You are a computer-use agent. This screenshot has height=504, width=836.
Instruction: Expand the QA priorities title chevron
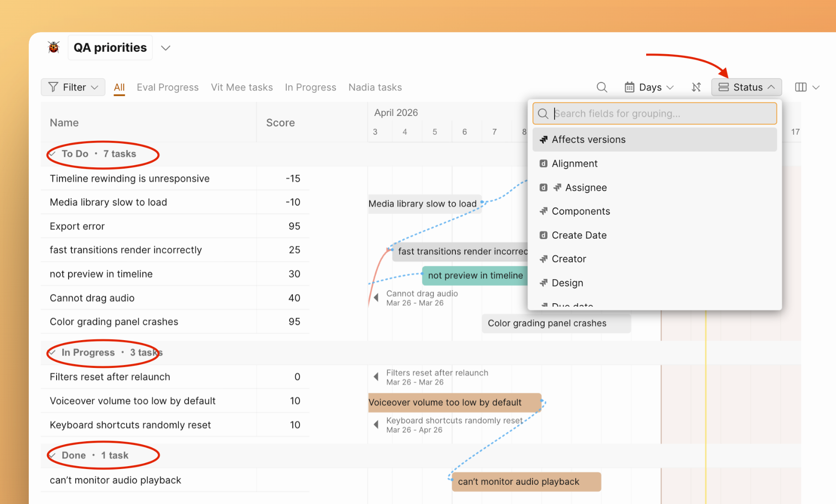click(x=165, y=48)
